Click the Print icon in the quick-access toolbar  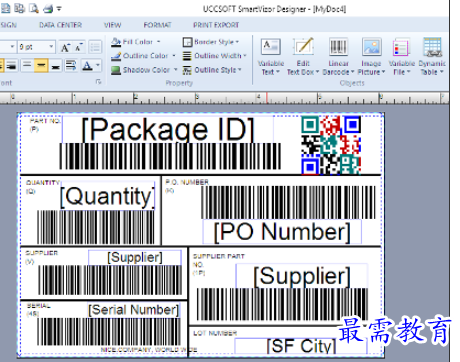(x=48, y=8)
